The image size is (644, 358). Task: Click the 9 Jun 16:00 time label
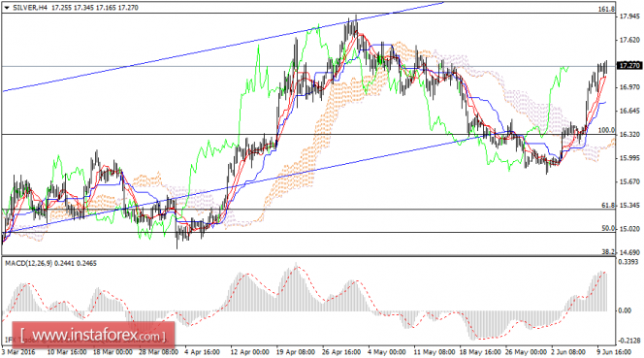point(614,352)
